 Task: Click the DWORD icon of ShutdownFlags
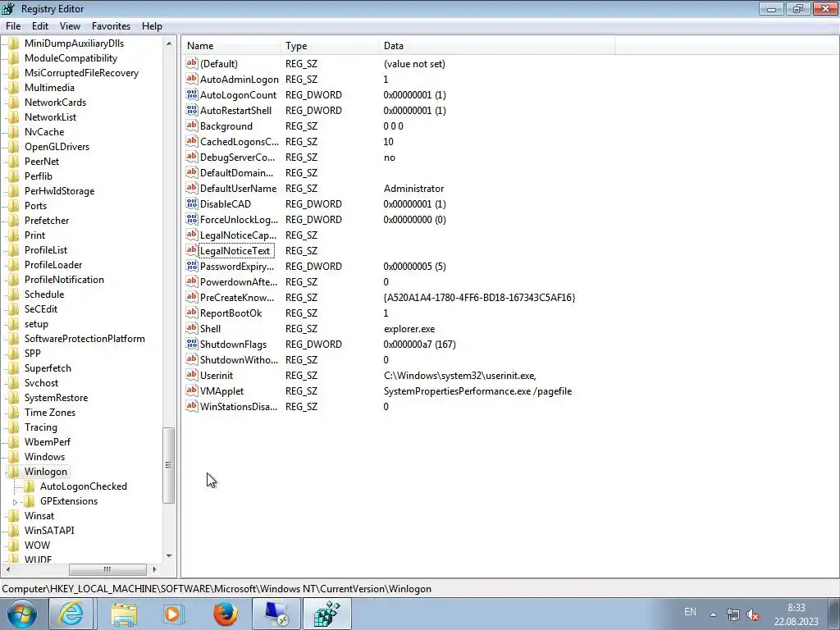[192, 344]
